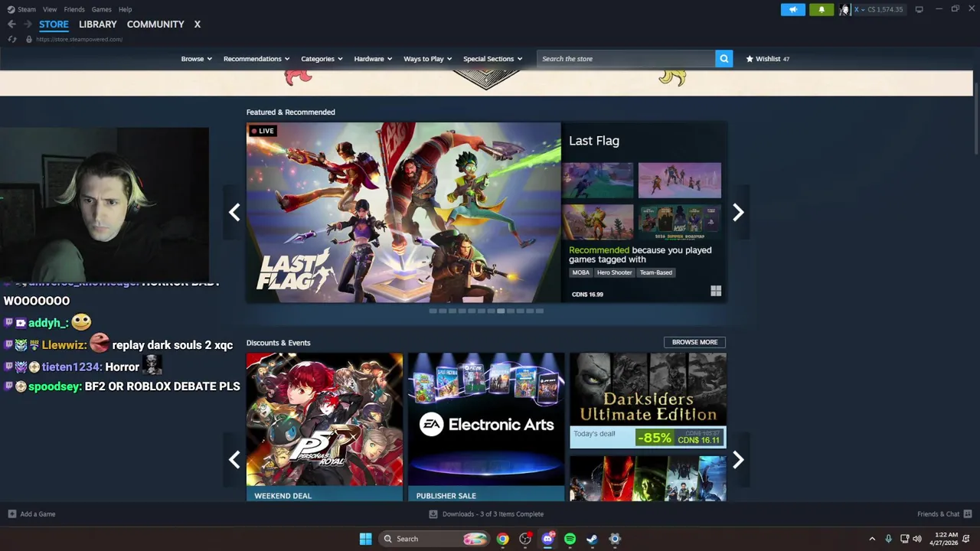This screenshot has width=980, height=551.
Task: Show previous featured game with left arrow
Action: pyautogui.click(x=234, y=212)
